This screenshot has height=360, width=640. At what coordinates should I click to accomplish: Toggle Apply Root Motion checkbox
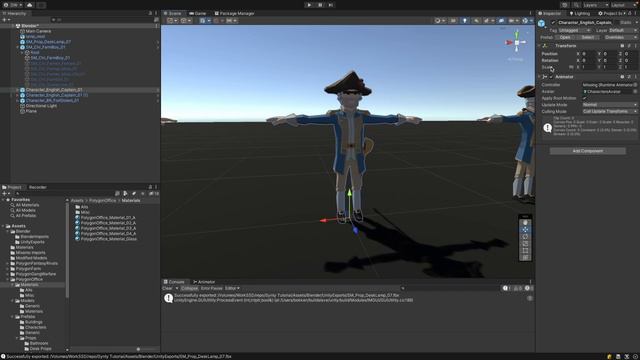(x=585, y=98)
